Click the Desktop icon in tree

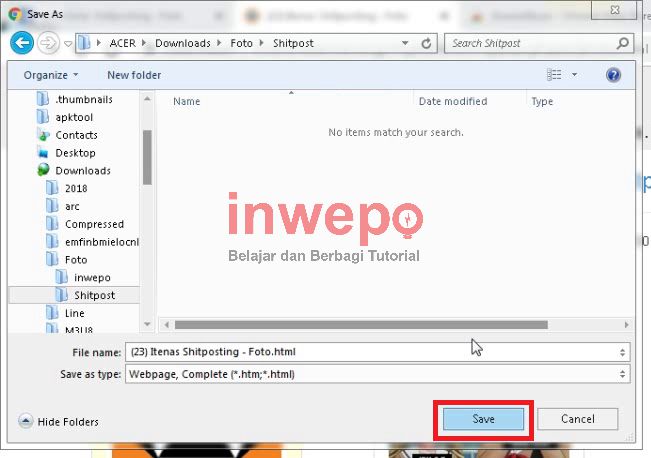coord(43,153)
